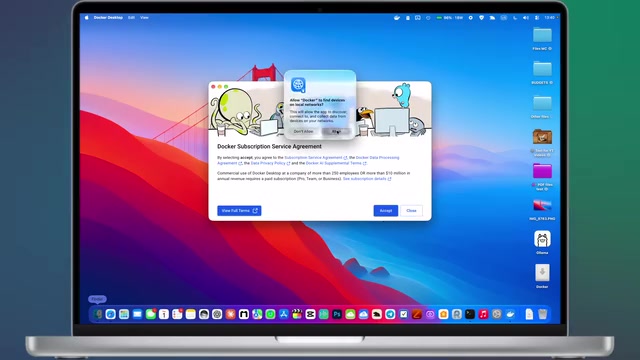Select the Docker disk image on desktop
This screenshot has height=360, width=640.
pyautogui.click(x=542, y=276)
